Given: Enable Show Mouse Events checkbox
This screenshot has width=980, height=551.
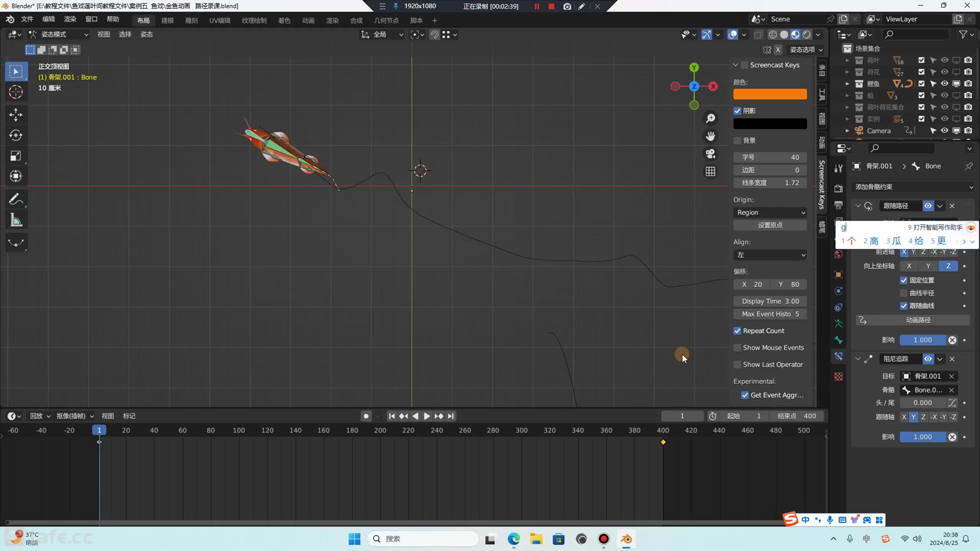Looking at the screenshot, I should [737, 348].
